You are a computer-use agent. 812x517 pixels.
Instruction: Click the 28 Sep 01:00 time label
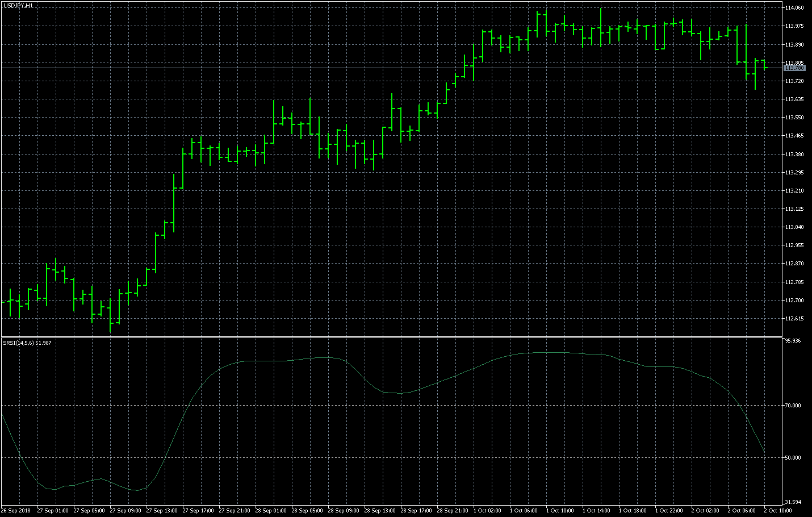tap(271, 511)
